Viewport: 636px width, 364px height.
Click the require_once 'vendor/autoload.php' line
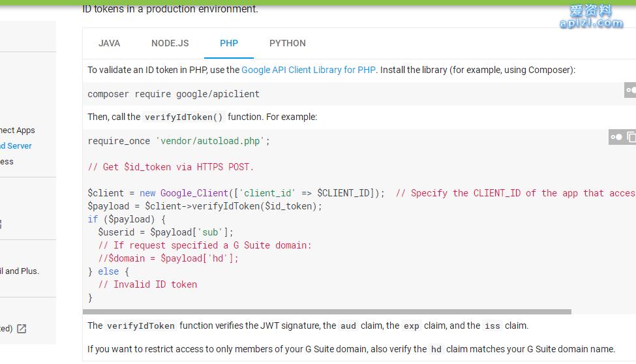click(x=179, y=141)
